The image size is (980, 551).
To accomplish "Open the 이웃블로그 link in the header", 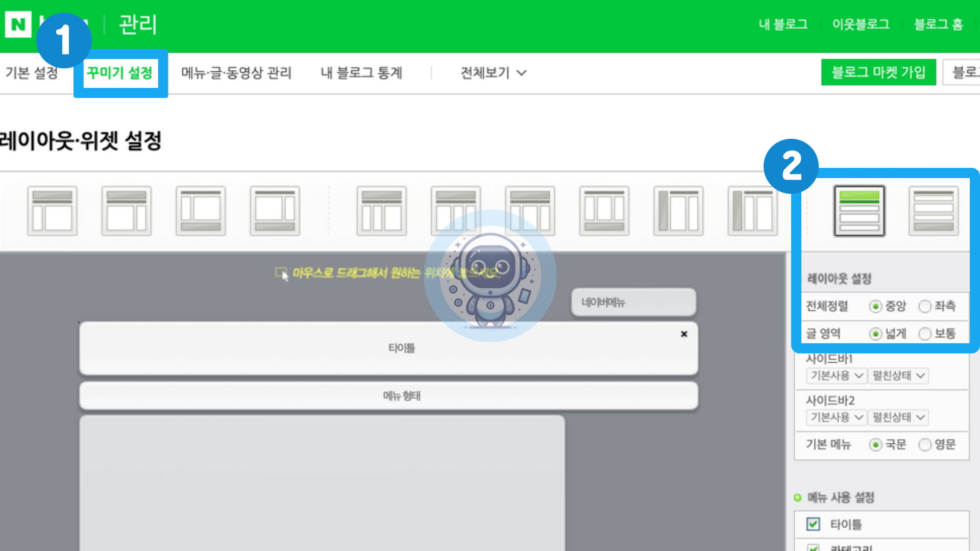I will click(x=861, y=24).
